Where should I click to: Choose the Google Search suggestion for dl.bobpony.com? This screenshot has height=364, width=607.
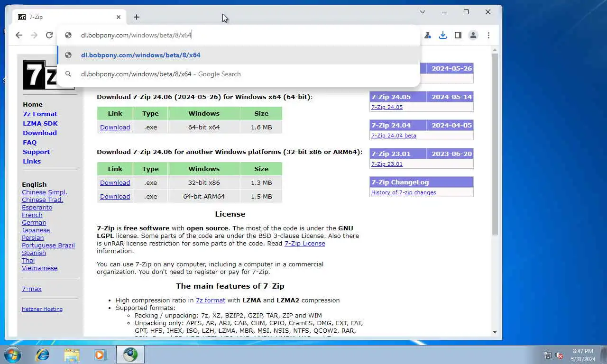point(239,74)
